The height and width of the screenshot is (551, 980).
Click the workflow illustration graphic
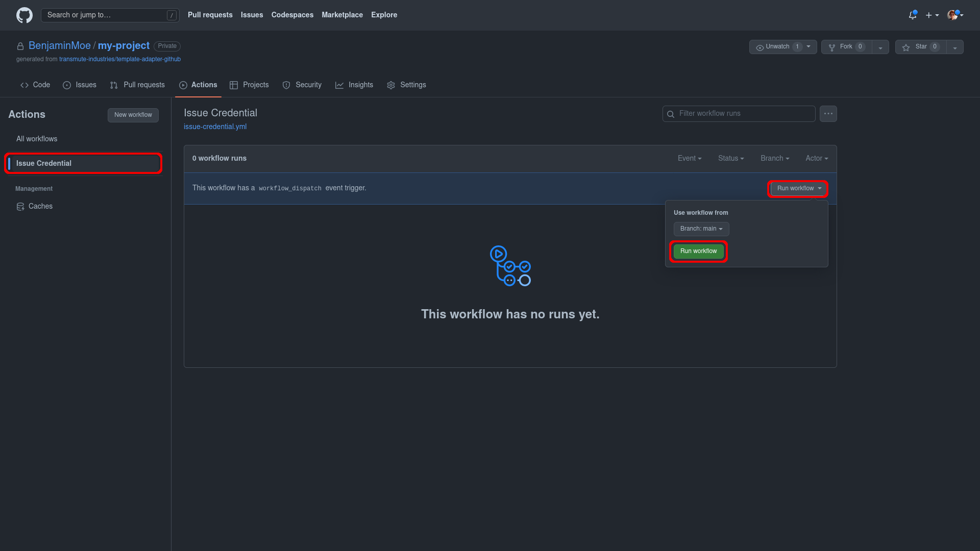[510, 266]
